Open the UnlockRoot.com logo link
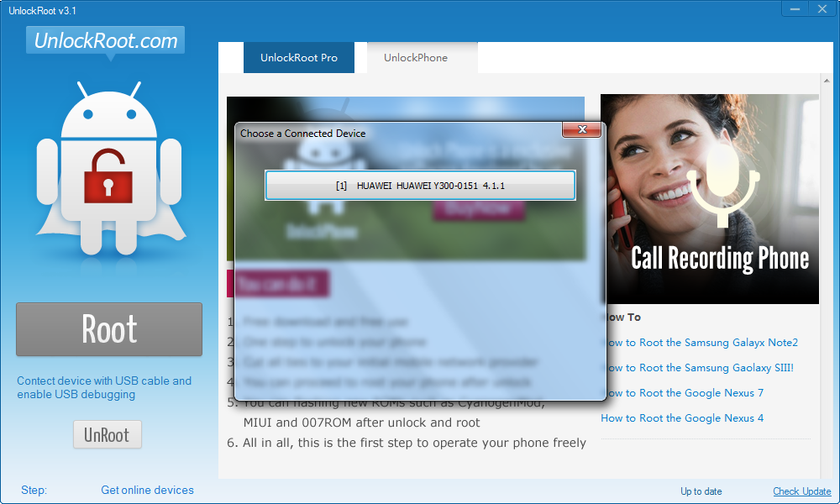Image resolution: width=840 pixels, height=504 pixels. point(106,40)
